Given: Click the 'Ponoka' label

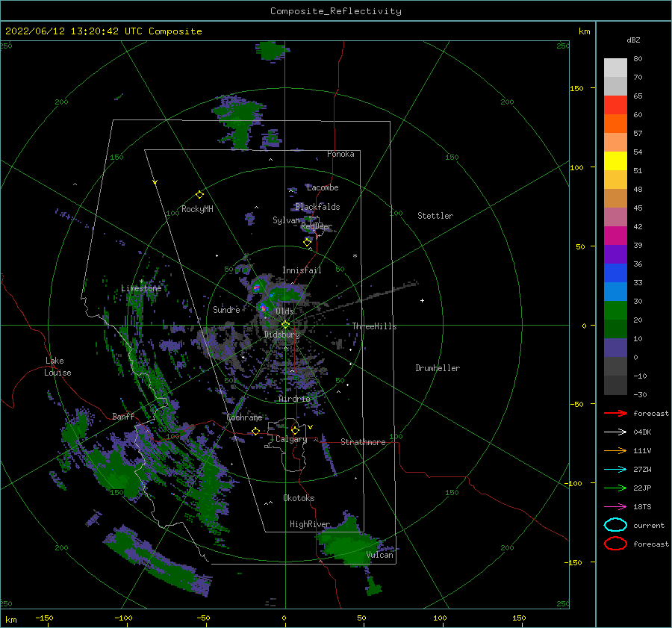Looking at the screenshot, I should (x=340, y=154).
